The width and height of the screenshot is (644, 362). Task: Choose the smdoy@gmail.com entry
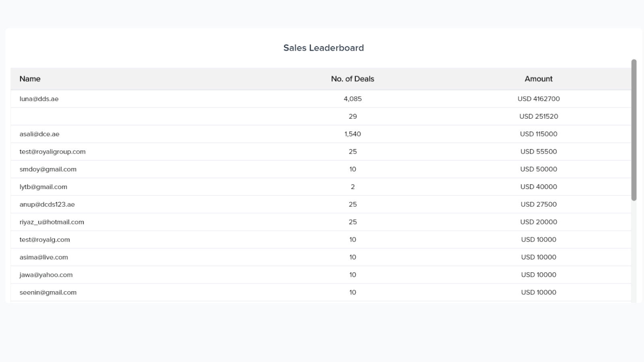point(48,169)
